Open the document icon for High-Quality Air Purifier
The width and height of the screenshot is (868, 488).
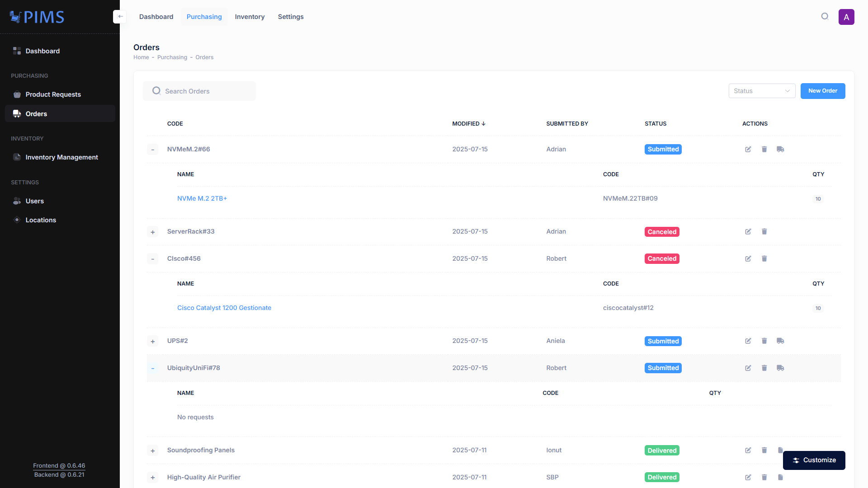(780, 477)
